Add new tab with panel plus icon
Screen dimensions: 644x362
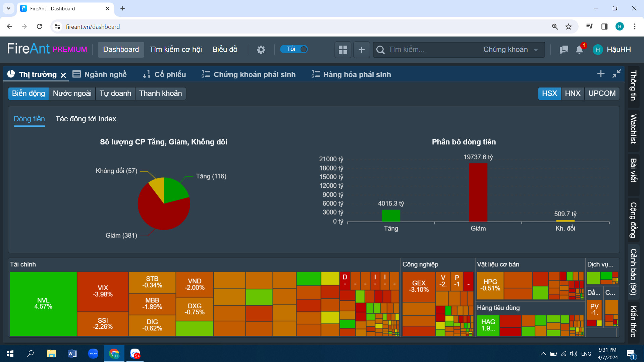[x=601, y=74]
